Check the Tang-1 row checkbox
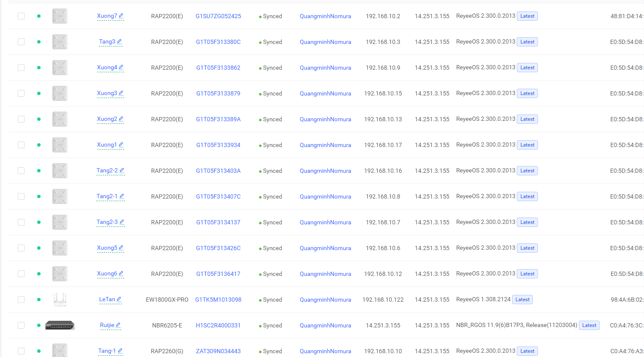The height and width of the screenshot is (357, 644). [21, 351]
